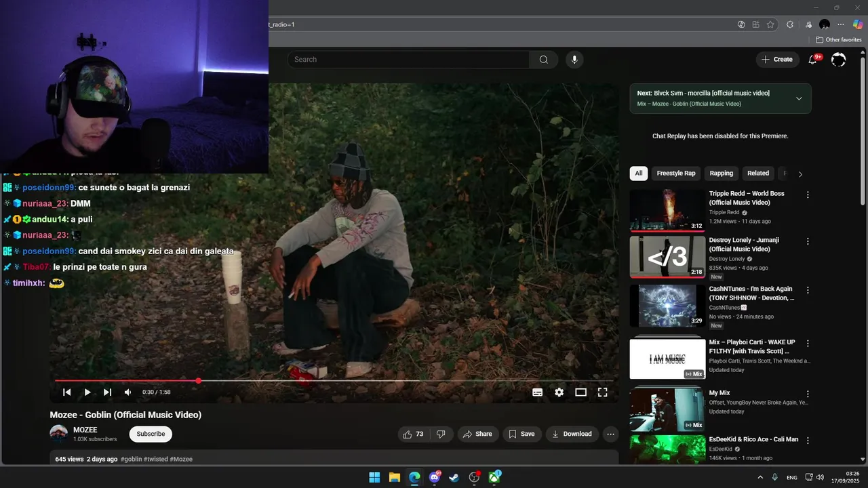
Task: Open Destroy Lonely Jumanji thumbnail
Action: (667, 257)
